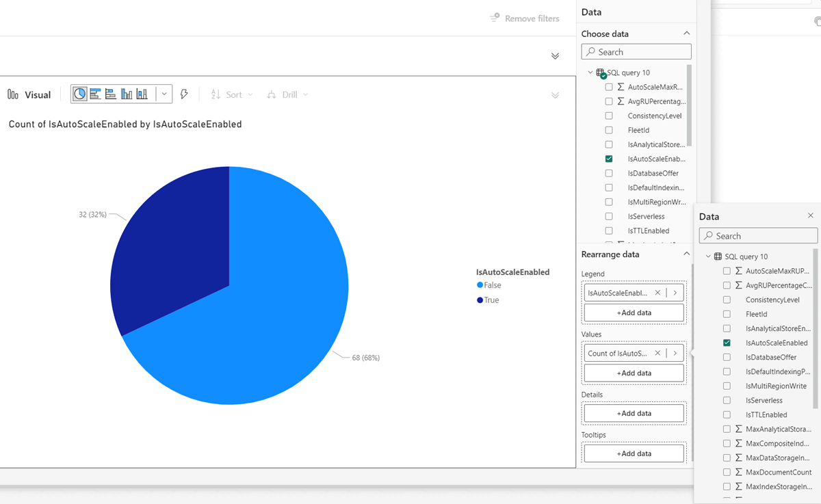Click the Search input field

[x=636, y=51]
